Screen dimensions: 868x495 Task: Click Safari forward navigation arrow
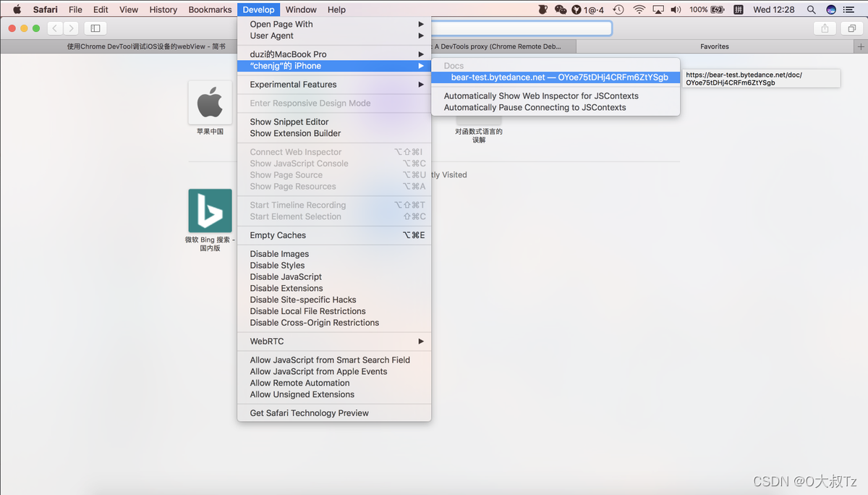point(71,28)
